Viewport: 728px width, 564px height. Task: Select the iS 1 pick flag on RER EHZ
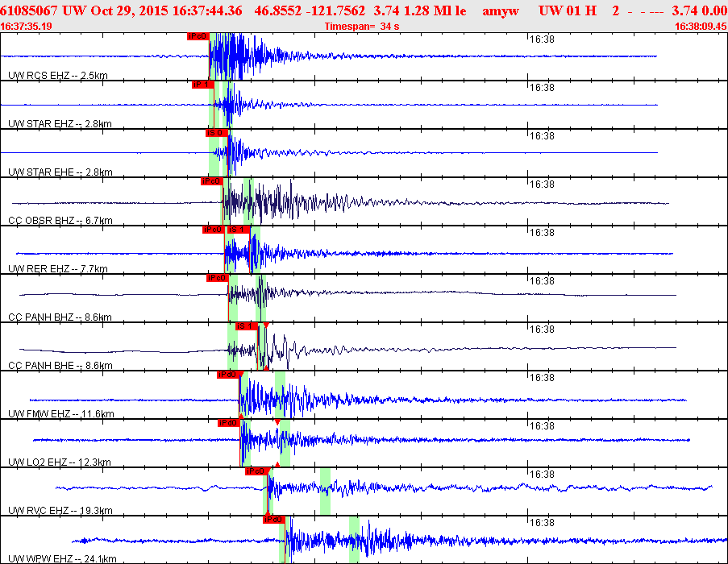tap(239, 230)
